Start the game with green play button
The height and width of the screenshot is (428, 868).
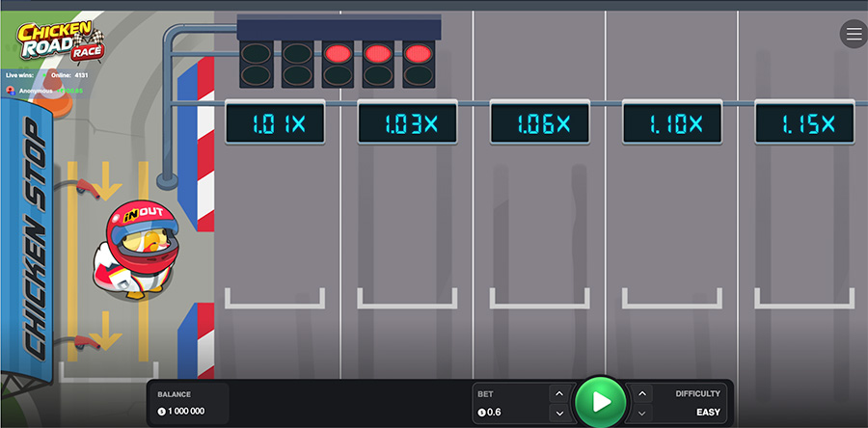pyautogui.click(x=601, y=403)
